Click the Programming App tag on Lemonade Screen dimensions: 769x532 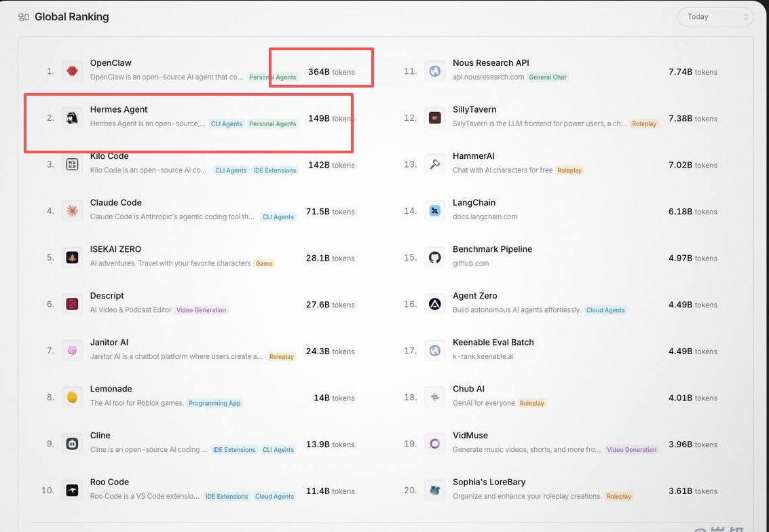[x=214, y=403]
